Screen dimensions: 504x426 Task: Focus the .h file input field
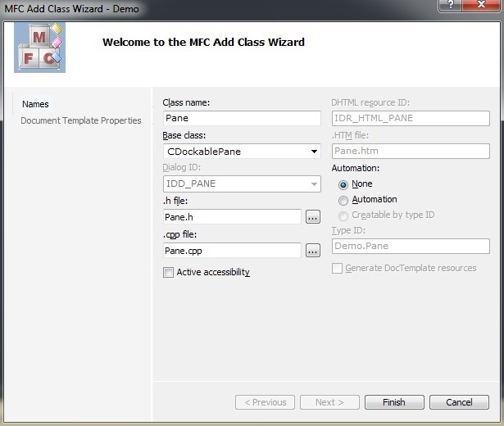coord(232,217)
